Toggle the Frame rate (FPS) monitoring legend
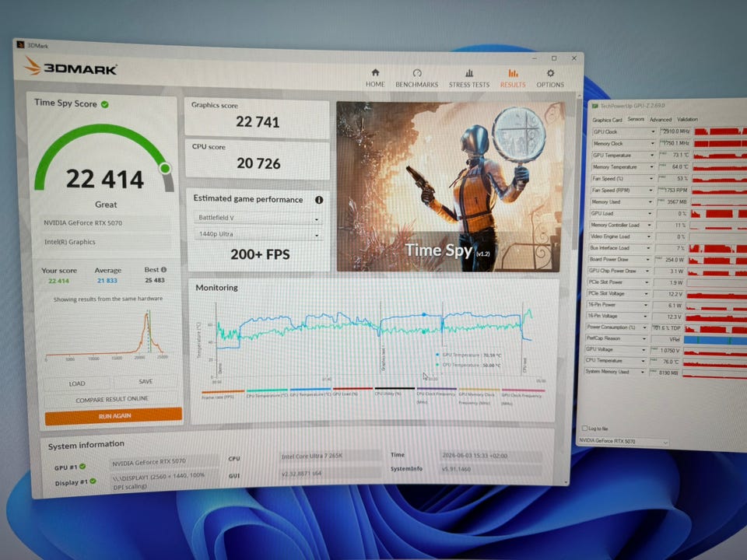The width and height of the screenshot is (747, 560). pos(223,394)
